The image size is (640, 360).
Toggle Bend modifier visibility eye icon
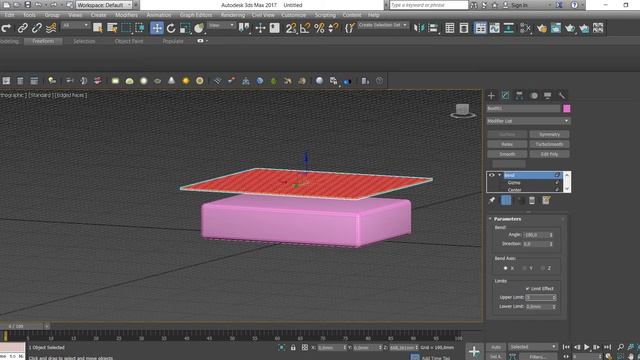(x=492, y=175)
